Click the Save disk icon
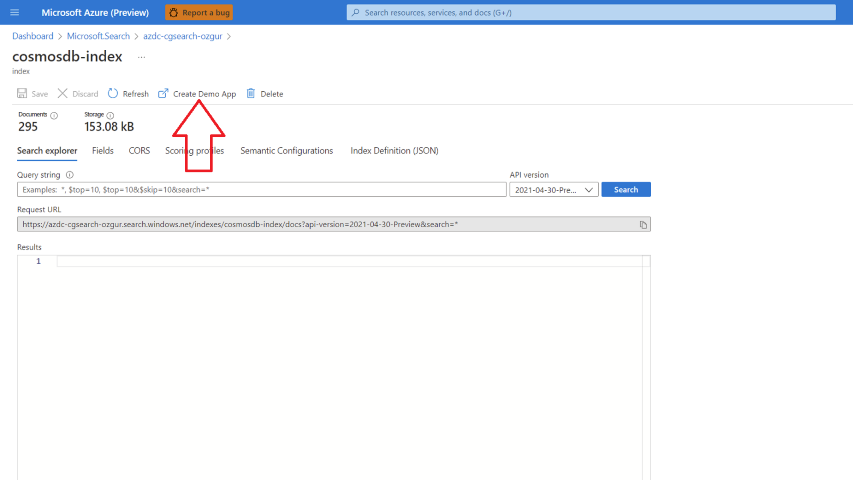 click(22, 93)
